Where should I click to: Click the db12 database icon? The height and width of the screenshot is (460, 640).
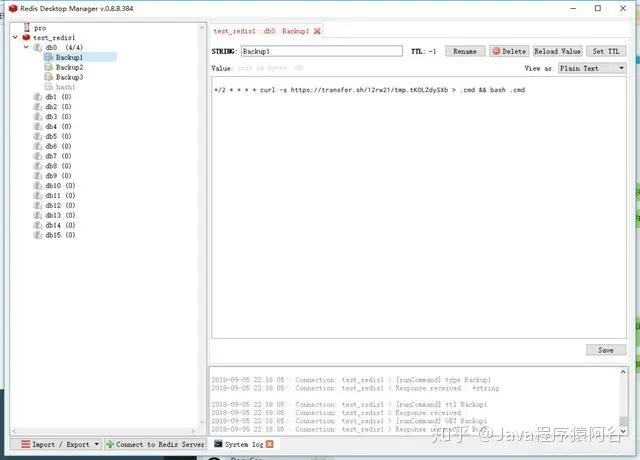[x=38, y=205]
